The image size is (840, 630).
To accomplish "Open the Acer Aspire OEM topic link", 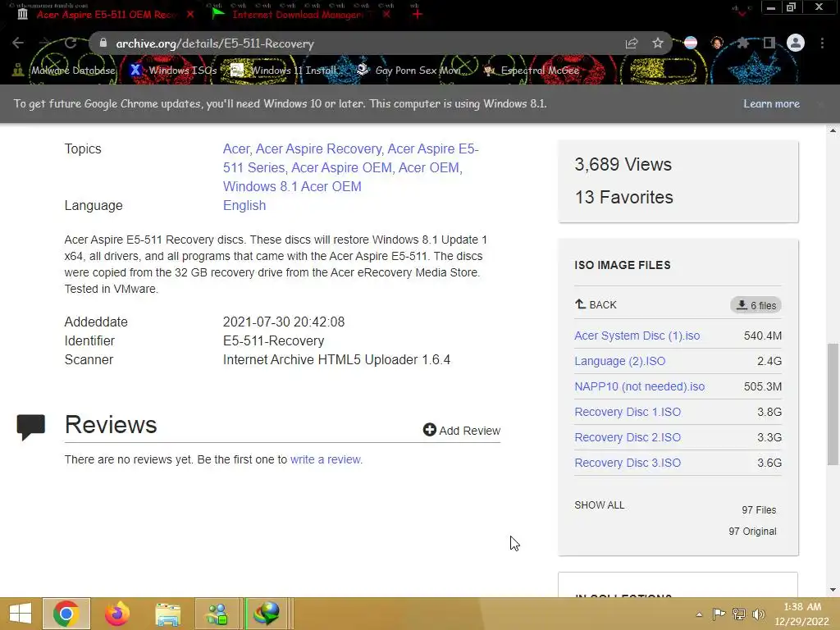I will point(341,167).
